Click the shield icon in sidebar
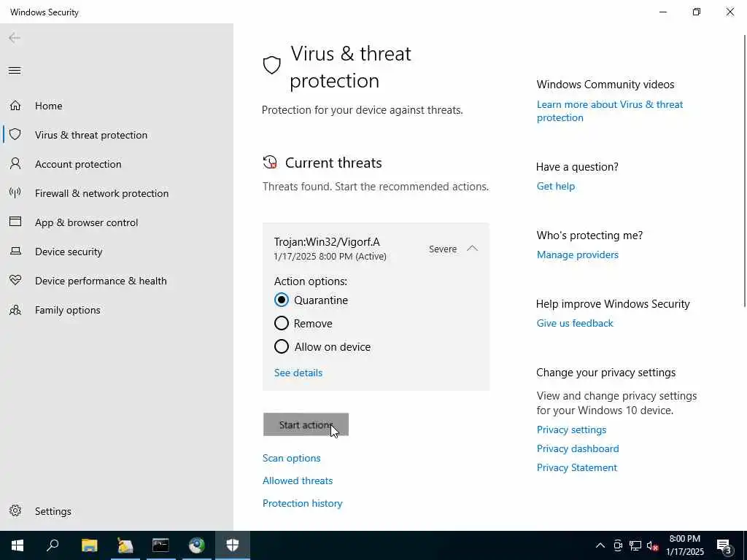 point(15,134)
